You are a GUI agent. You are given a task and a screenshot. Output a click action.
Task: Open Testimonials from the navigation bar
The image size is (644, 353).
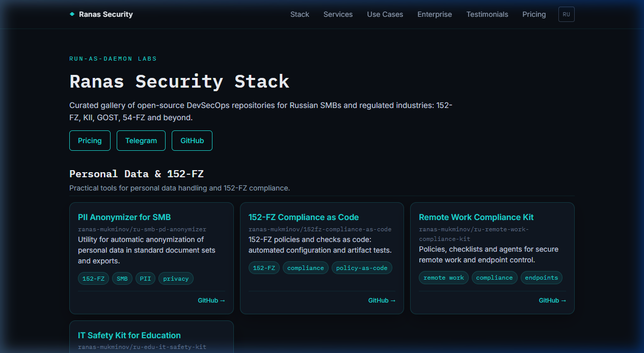click(487, 14)
